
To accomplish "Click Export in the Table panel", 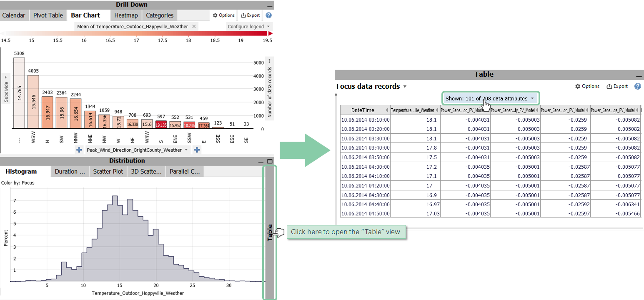I will point(617,86).
